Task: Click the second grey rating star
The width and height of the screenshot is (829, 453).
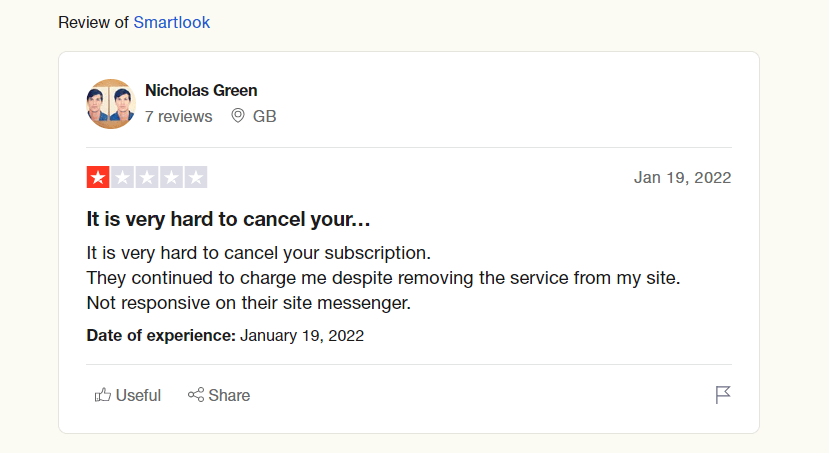Action: coord(122,178)
